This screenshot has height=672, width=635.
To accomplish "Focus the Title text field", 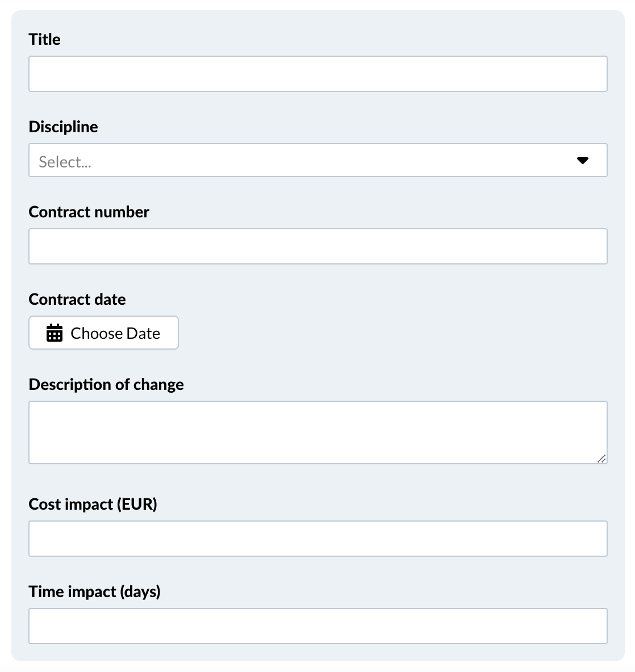I will tap(317, 74).
